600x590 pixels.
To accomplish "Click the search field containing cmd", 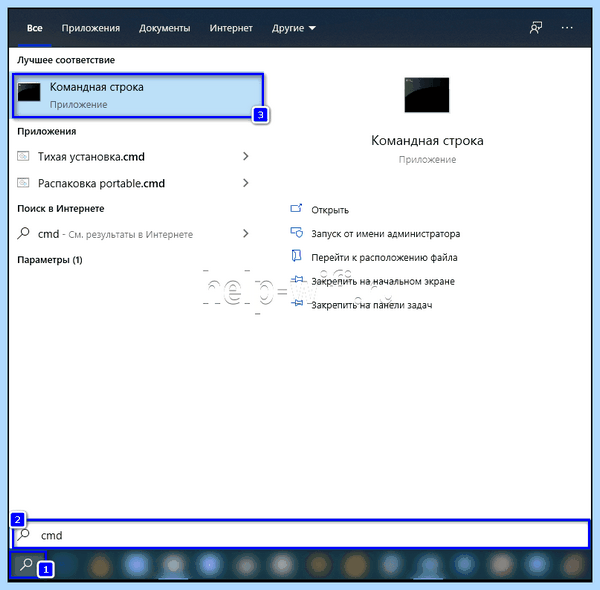I will tap(301, 535).
